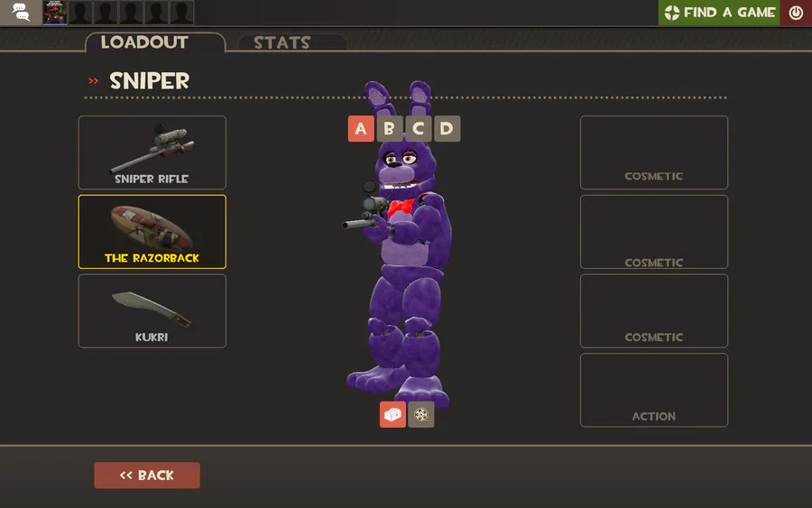812x508 pixels.
Task: Open the chat bubbles icon
Action: click(21, 12)
